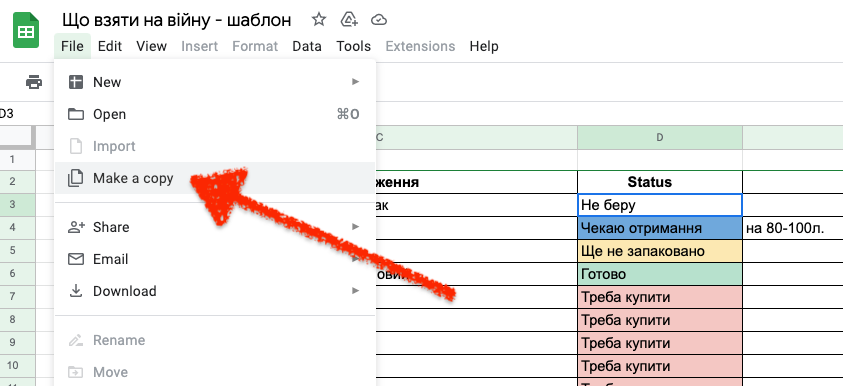
Task: Click the Download arrow icon
Action: (76, 291)
